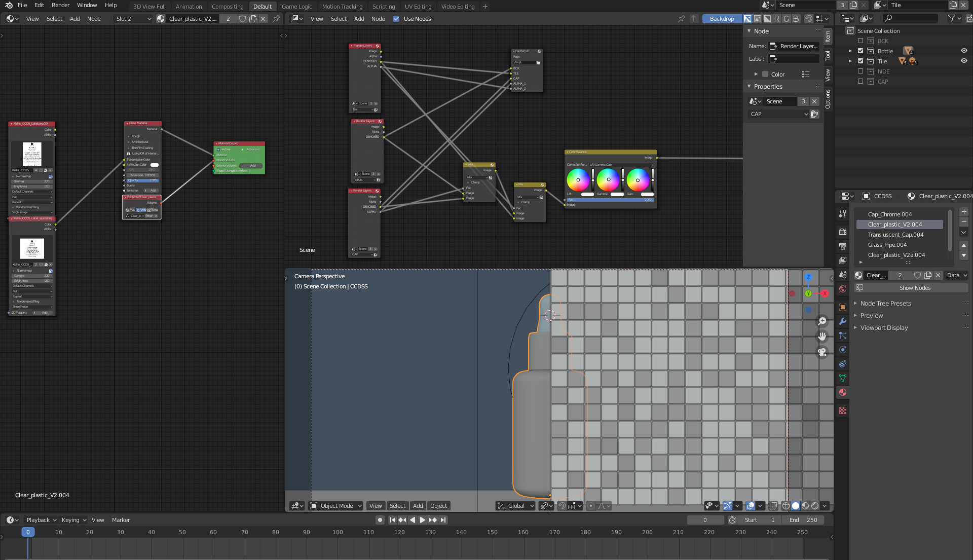Click the zoom magnifier icon in viewport
The width and height of the screenshot is (973, 560).
pos(822,321)
